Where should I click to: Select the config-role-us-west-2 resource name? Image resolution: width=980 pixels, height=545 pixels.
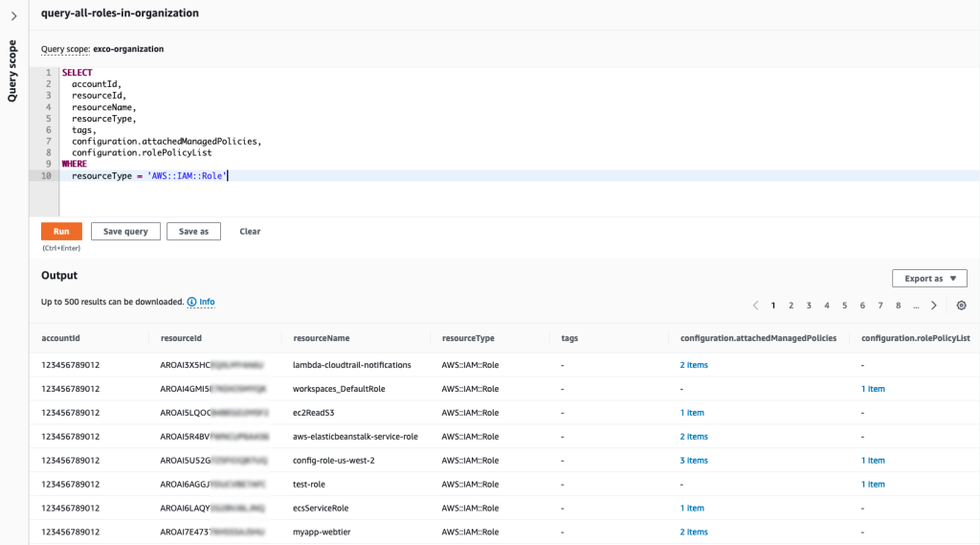pyautogui.click(x=334, y=460)
